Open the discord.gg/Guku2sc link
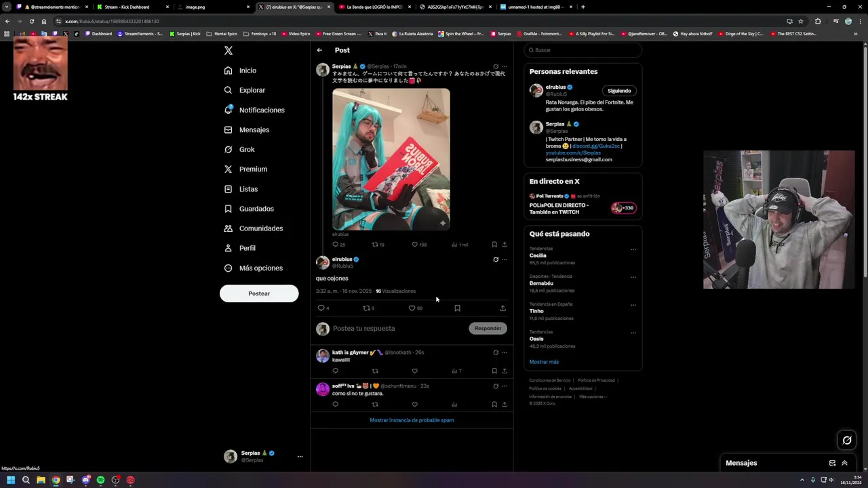The height and width of the screenshot is (488, 868). 595,146
